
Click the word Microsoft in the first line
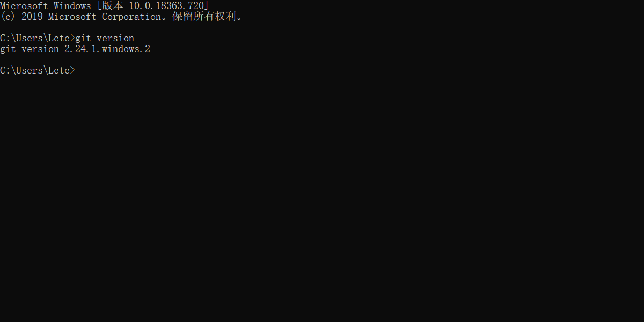(x=24, y=6)
